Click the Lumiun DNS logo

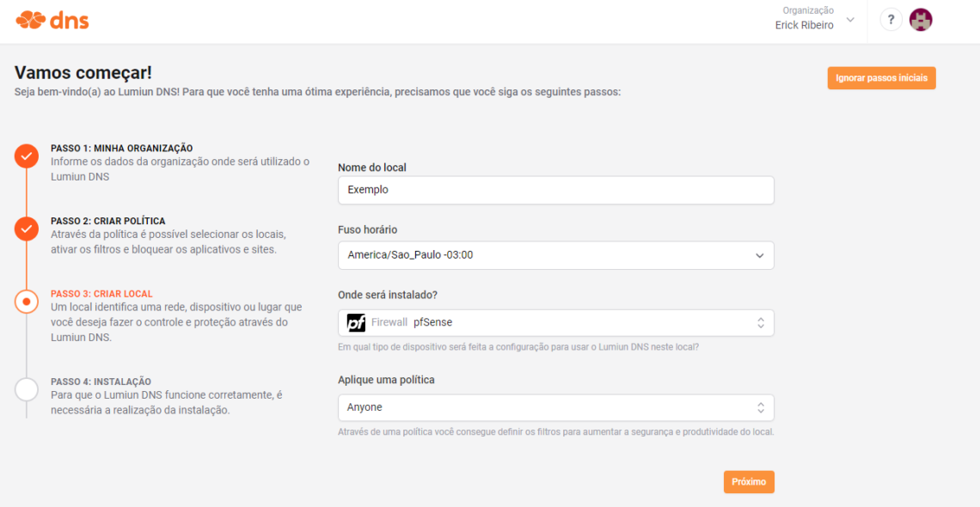(52, 20)
